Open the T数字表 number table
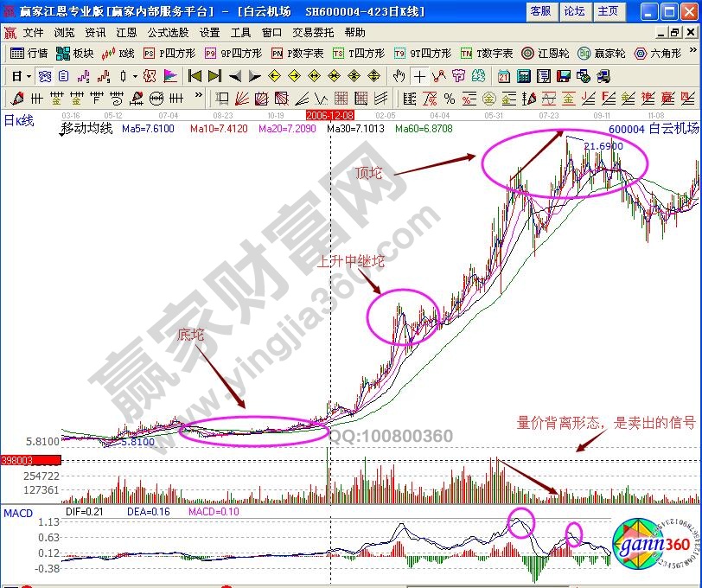Viewport: 702px width, 588px height. pyautogui.click(x=487, y=54)
